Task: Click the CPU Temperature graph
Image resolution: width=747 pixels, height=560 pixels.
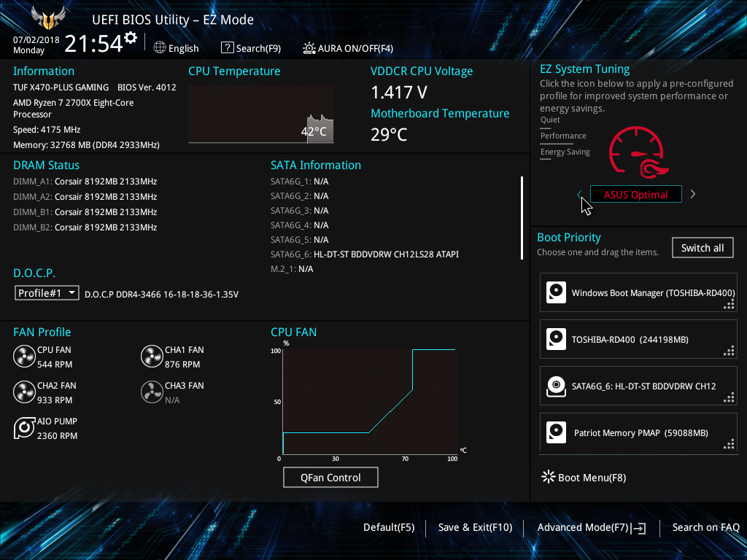Action: [x=261, y=114]
